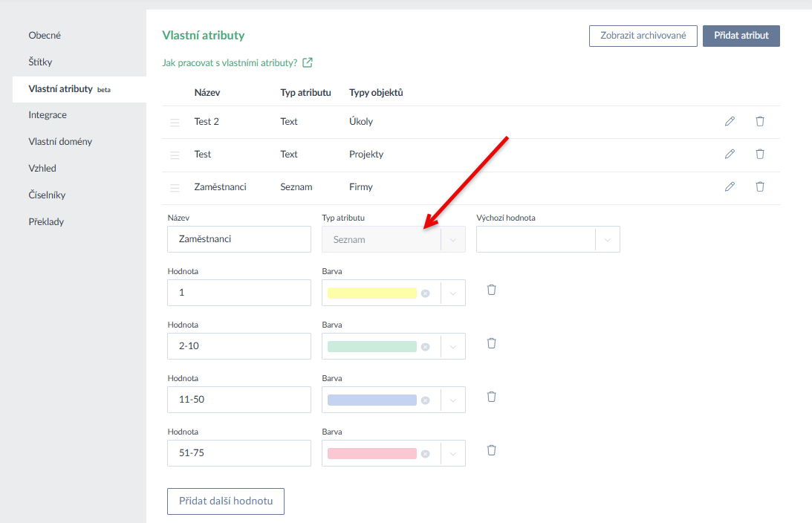Clear the yellow color with the x icon

[425, 293]
